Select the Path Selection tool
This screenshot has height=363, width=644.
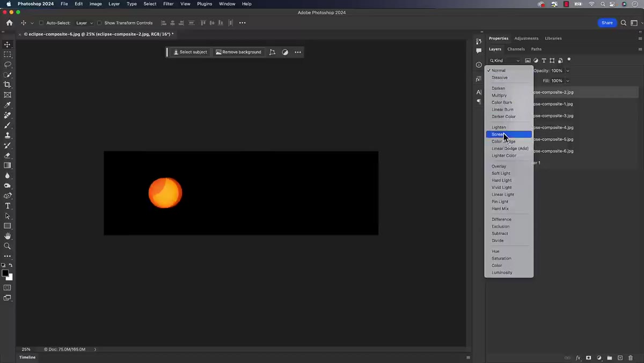8,216
